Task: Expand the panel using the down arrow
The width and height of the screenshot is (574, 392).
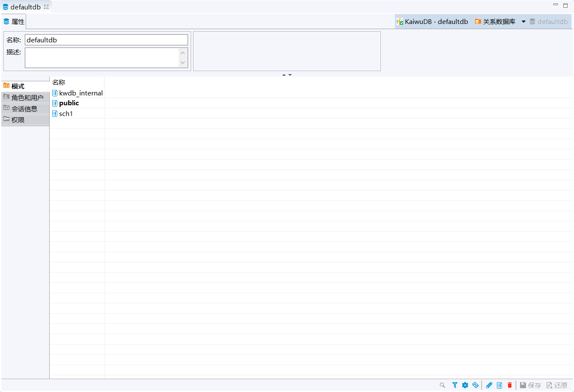Action: click(290, 75)
